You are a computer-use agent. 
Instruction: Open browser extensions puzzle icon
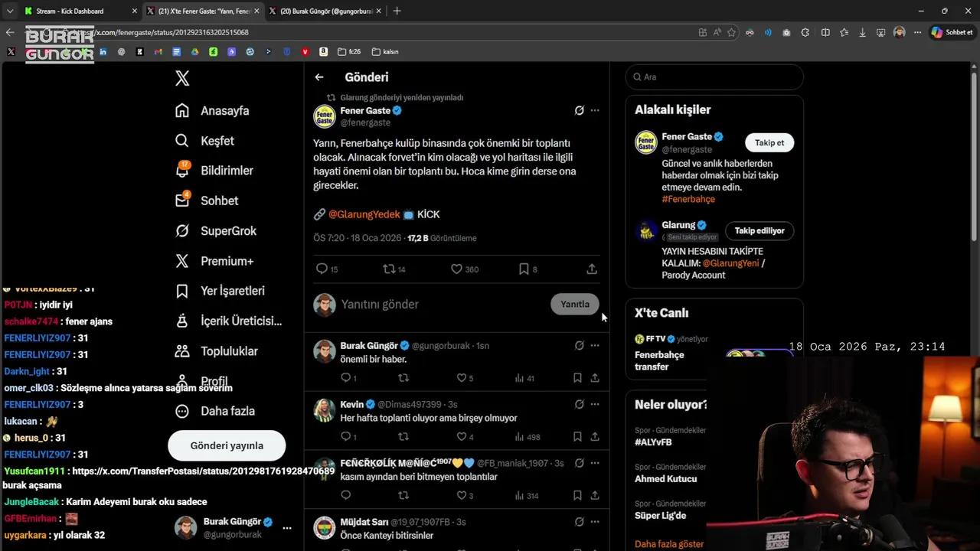coord(805,32)
